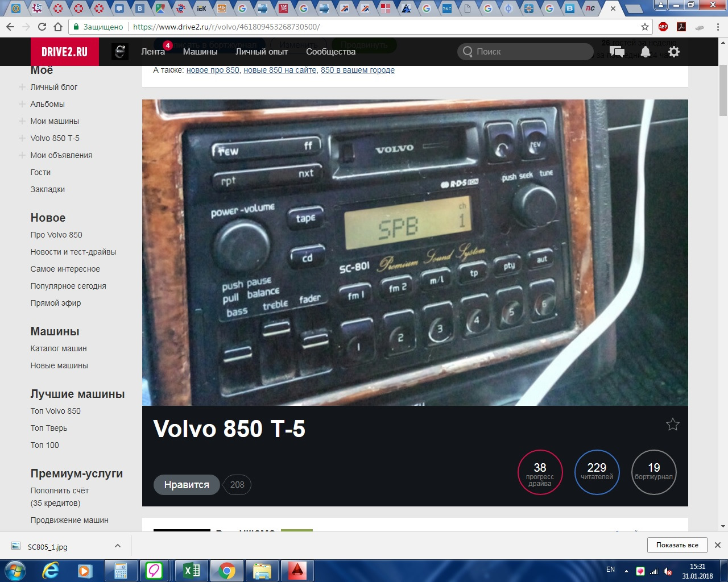
Task: Open Самое интересное link
Action: click(65, 269)
